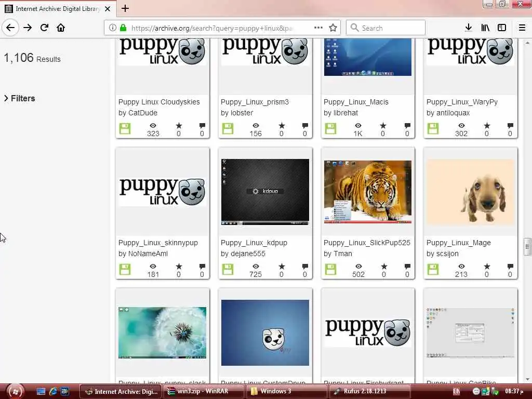532x399 pixels.
Task: Click the favorites star on Puppy_Linux_kdpup
Action: coord(282,267)
